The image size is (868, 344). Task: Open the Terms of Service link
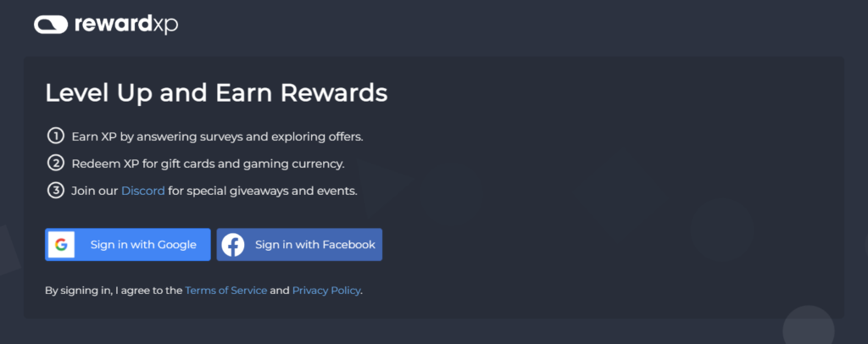click(225, 291)
